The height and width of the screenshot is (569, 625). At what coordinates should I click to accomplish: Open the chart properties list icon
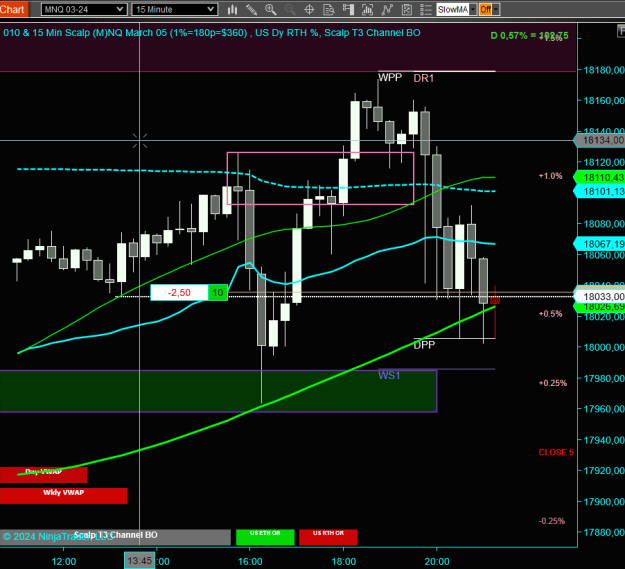(x=426, y=10)
